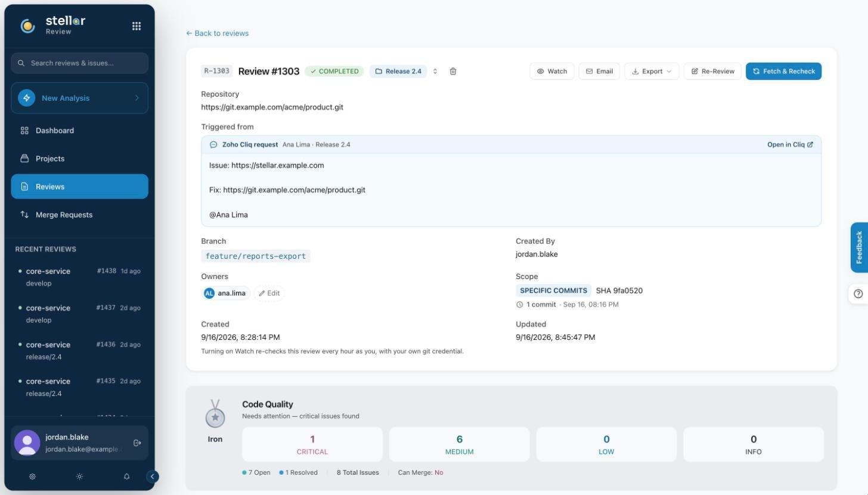
Task: Open recent review core-service #1437
Action: (x=79, y=314)
